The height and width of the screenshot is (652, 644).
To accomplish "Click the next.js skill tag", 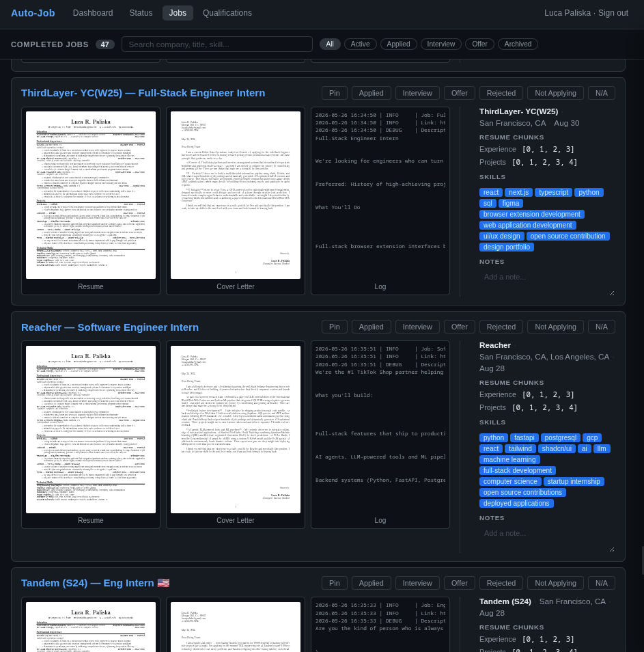I will tap(518, 193).
